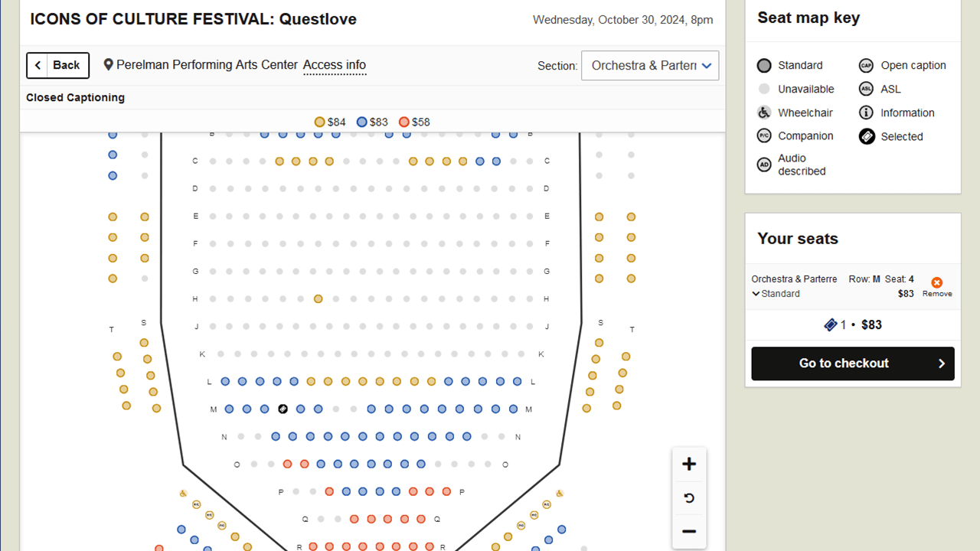Go back using the Back button
The height and width of the screenshot is (551, 980).
58,66
